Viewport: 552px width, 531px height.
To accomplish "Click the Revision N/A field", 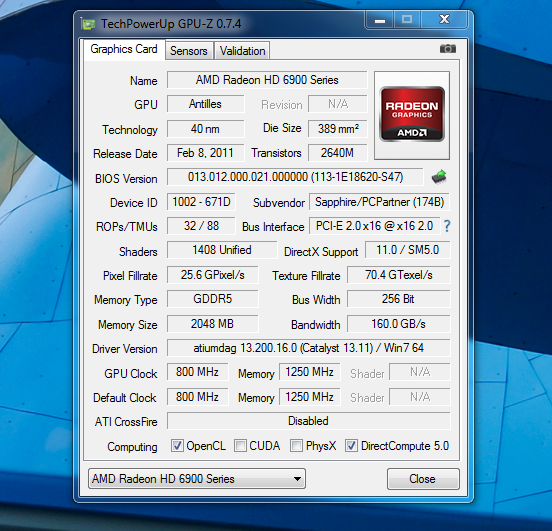I will [338, 104].
